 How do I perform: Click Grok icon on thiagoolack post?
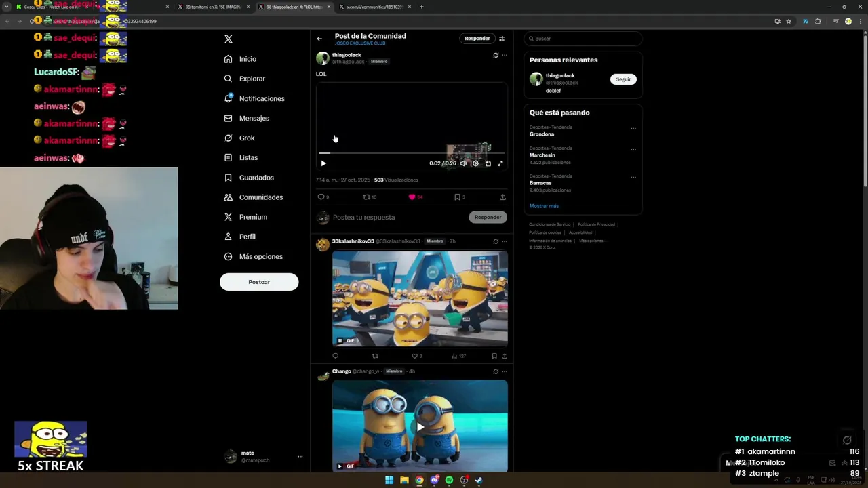point(496,55)
